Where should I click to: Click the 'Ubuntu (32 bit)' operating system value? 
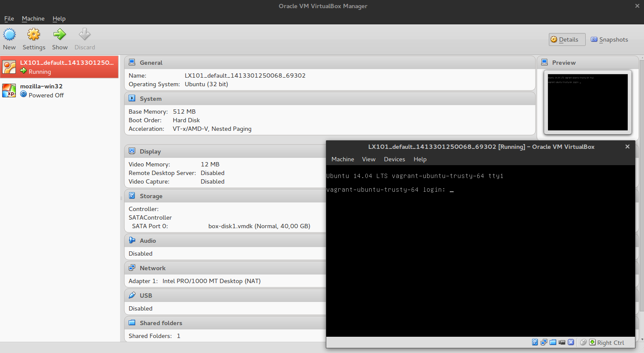point(206,84)
